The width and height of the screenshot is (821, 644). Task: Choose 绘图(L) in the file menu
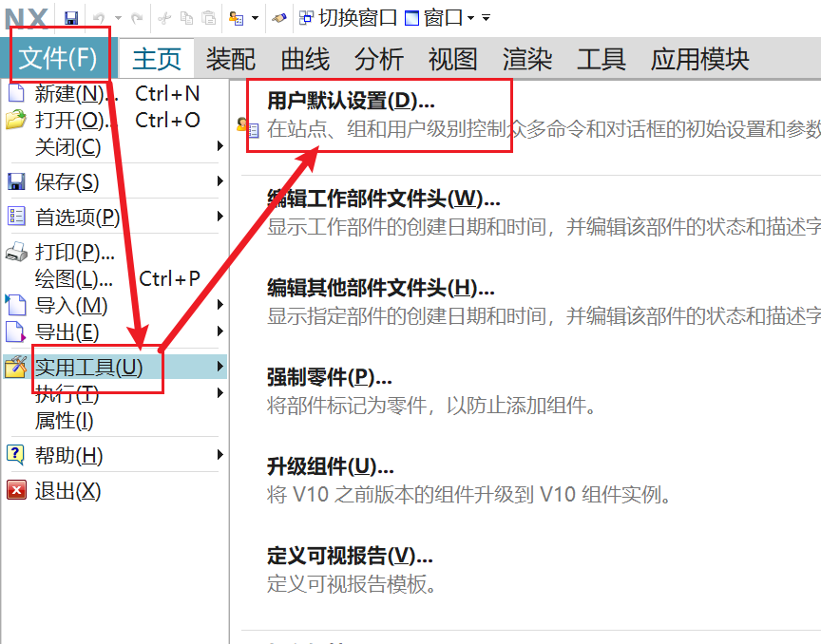coord(114,278)
